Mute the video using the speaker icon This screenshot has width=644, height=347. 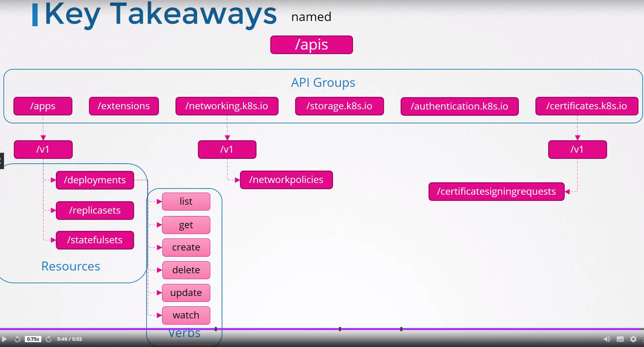click(x=607, y=339)
